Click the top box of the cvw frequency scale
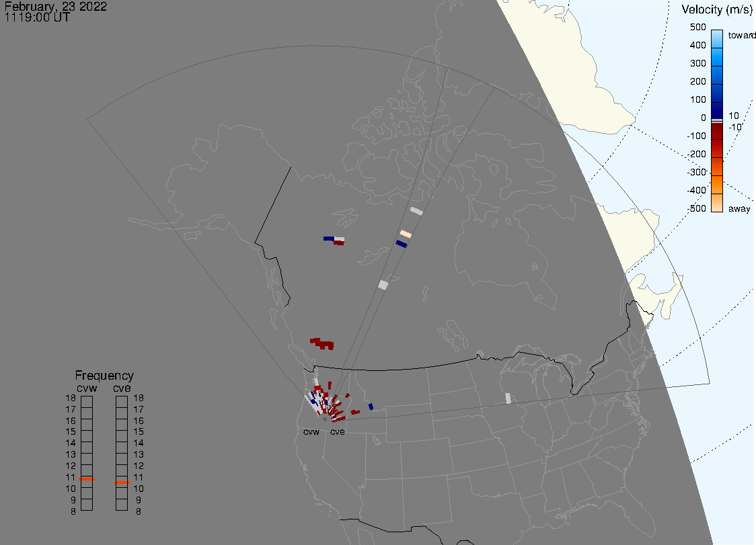This screenshot has height=545, width=756. (87, 402)
